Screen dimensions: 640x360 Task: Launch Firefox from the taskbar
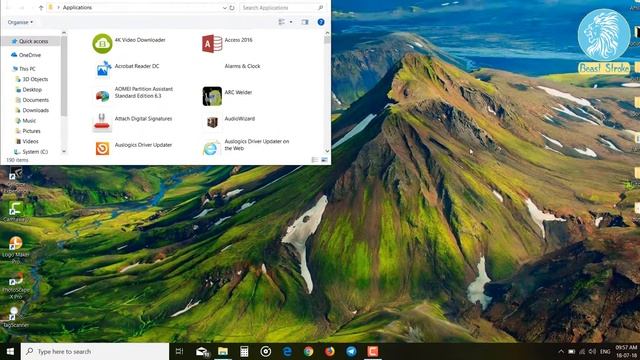coord(330,351)
